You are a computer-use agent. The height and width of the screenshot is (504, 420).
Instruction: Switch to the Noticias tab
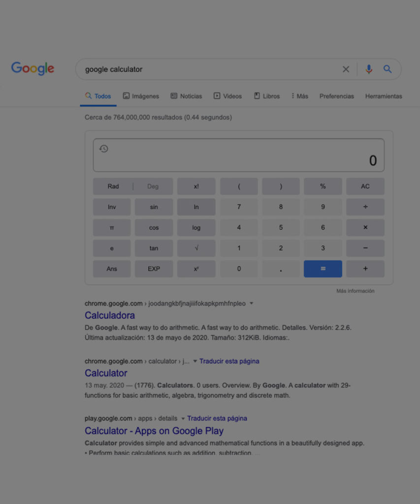click(186, 96)
